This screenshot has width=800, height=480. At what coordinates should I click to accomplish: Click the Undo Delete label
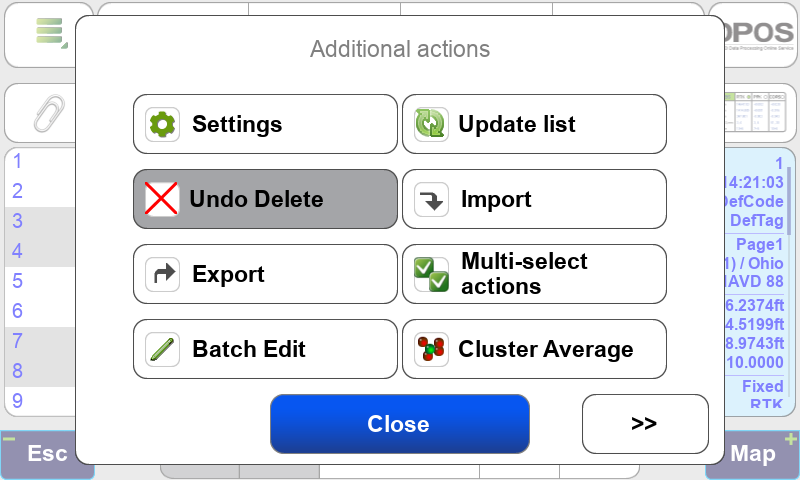click(x=257, y=199)
